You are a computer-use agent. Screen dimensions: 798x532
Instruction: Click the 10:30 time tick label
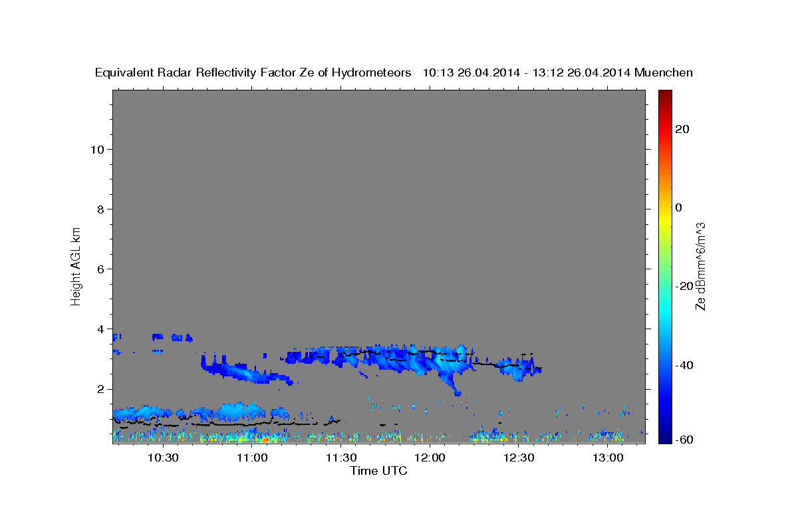[x=163, y=458]
